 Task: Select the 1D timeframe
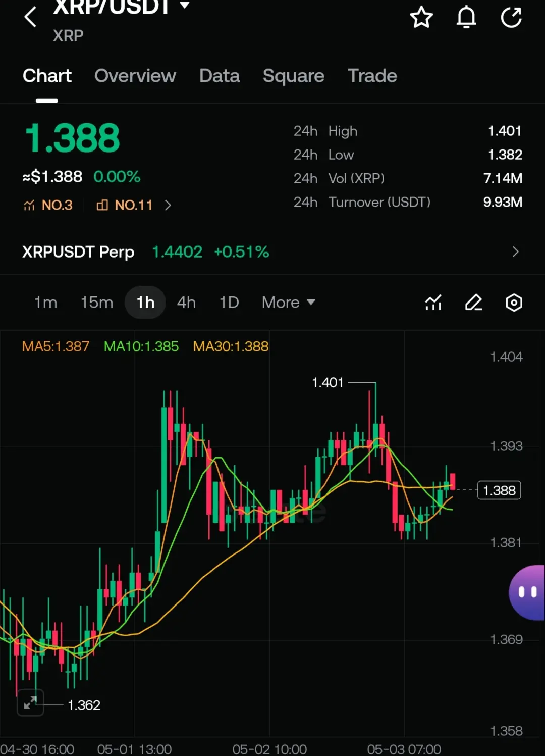click(229, 303)
